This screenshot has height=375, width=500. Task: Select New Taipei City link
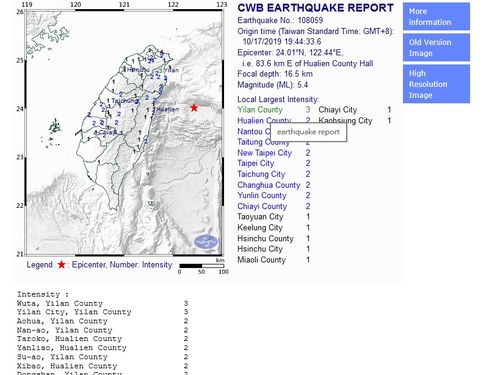click(x=264, y=153)
